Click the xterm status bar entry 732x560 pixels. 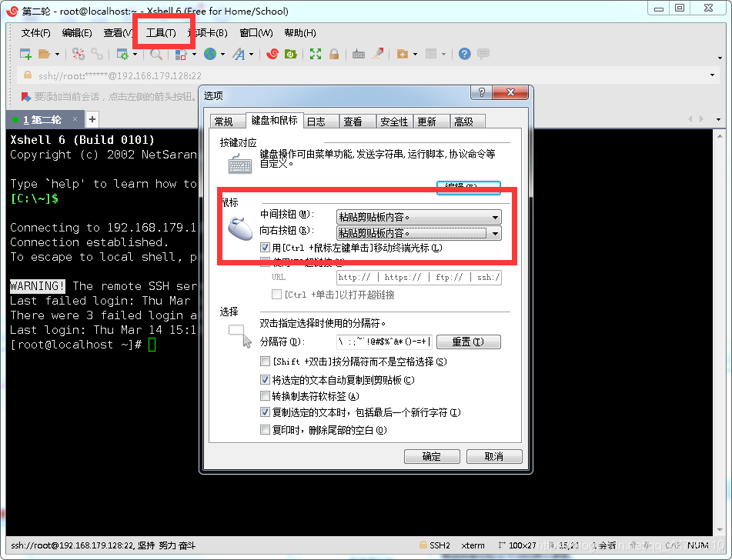pos(473,545)
